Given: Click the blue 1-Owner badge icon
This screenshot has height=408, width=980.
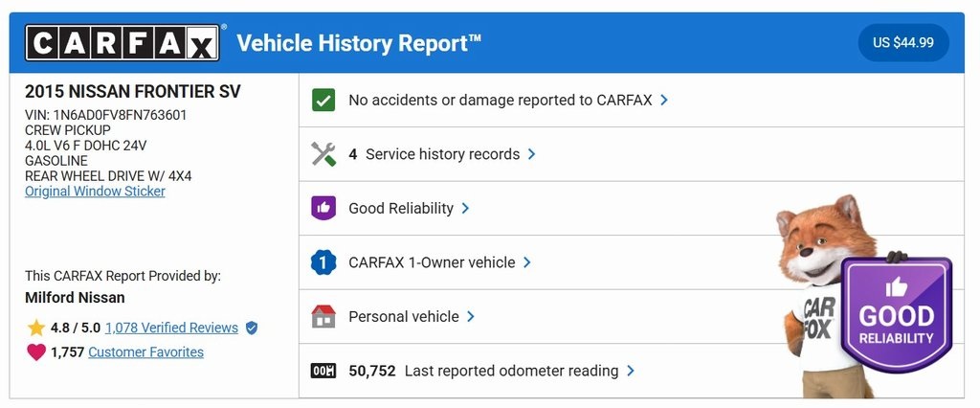Looking at the screenshot, I should click(323, 262).
